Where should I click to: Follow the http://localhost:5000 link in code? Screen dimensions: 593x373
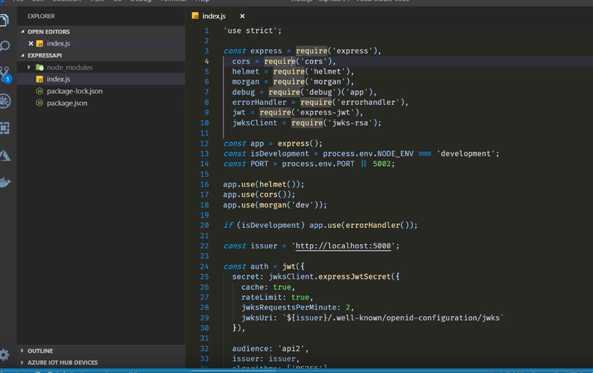click(343, 246)
